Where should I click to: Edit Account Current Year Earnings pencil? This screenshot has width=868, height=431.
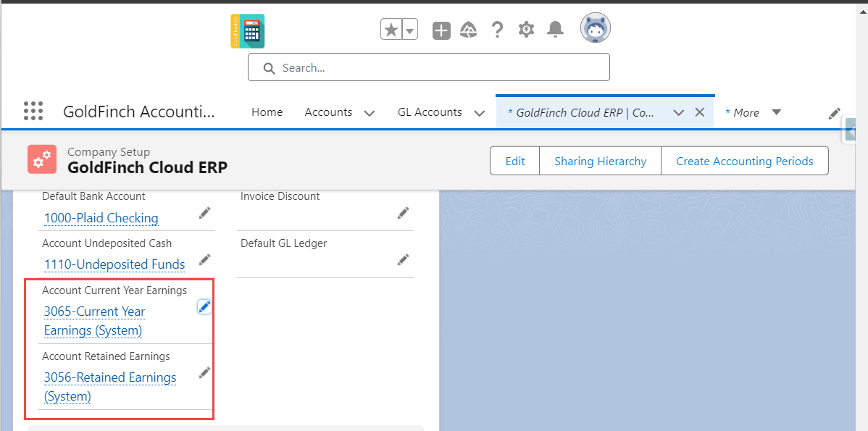[x=205, y=306]
